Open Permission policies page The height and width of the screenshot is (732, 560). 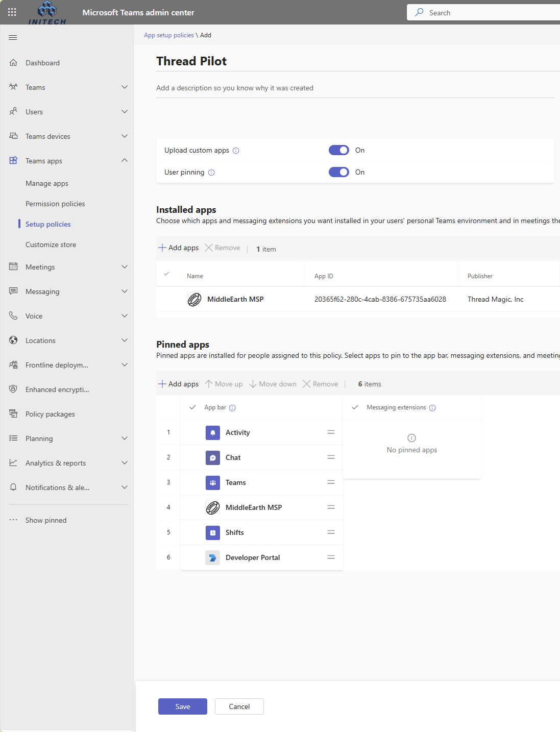(x=55, y=204)
